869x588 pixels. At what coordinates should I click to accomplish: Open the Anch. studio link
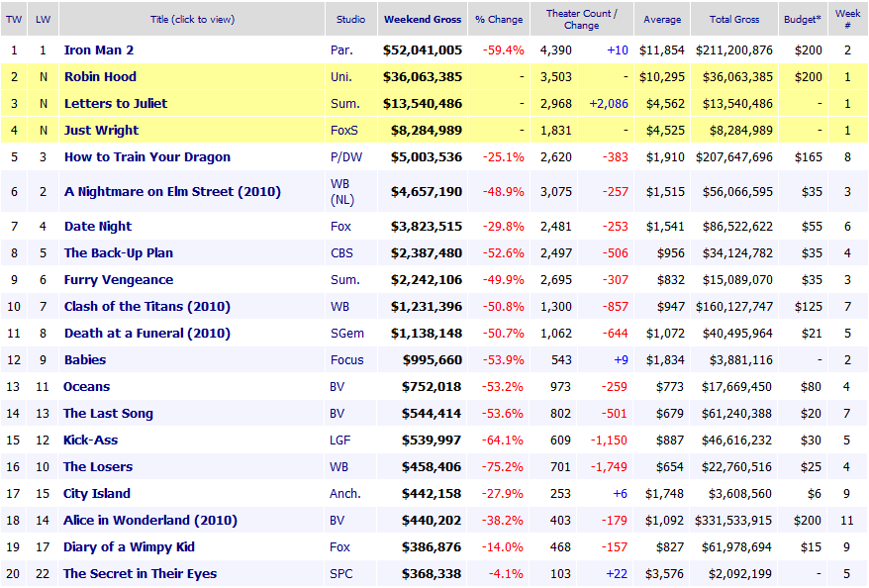[x=344, y=493]
